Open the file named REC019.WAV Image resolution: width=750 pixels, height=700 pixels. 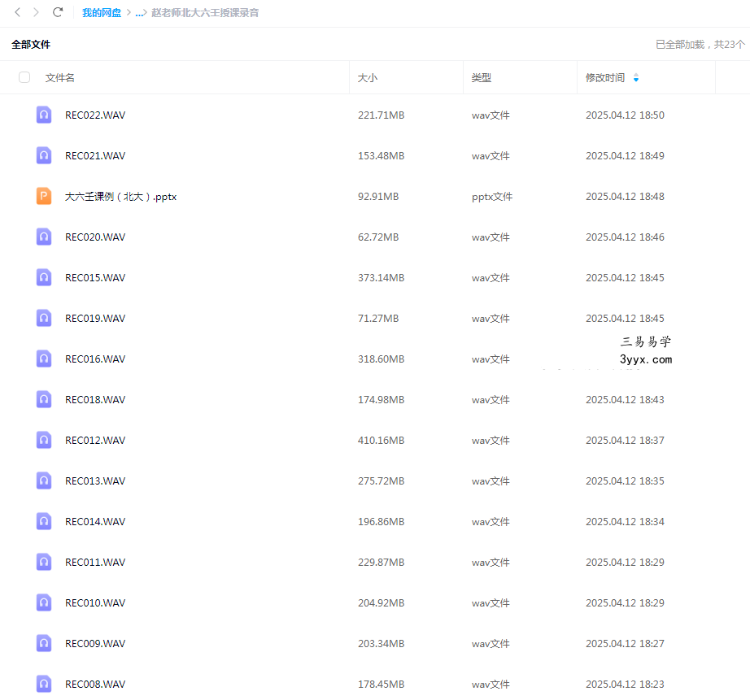(95, 319)
